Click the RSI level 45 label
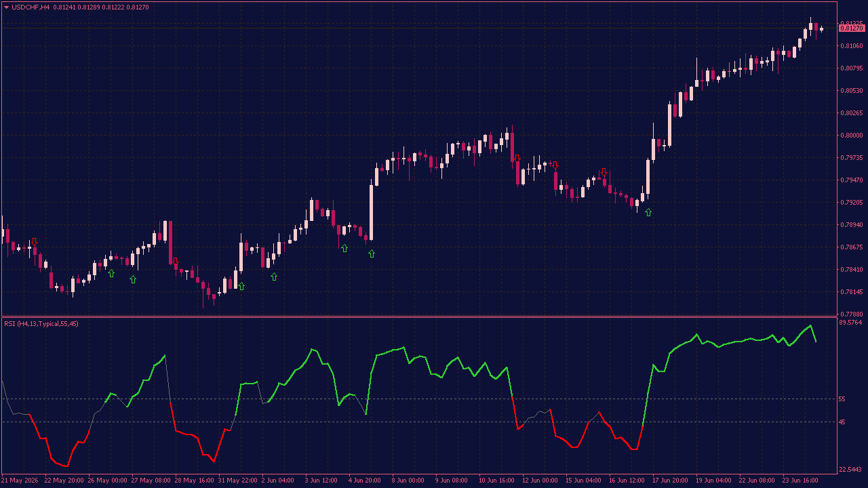Viewport: 868px width, 488px height. pos(843,422)
